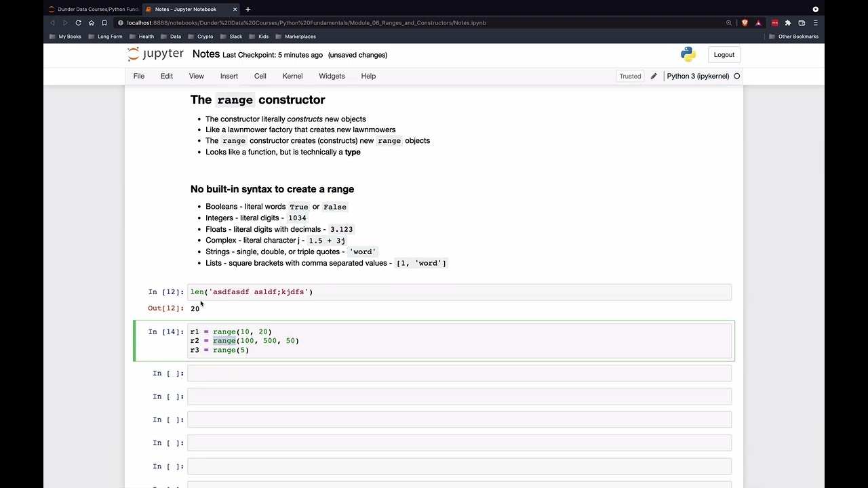The image size is (868, 488).
Task: Click the (unsaved changes) status text
Action: (x=357, y=55)
